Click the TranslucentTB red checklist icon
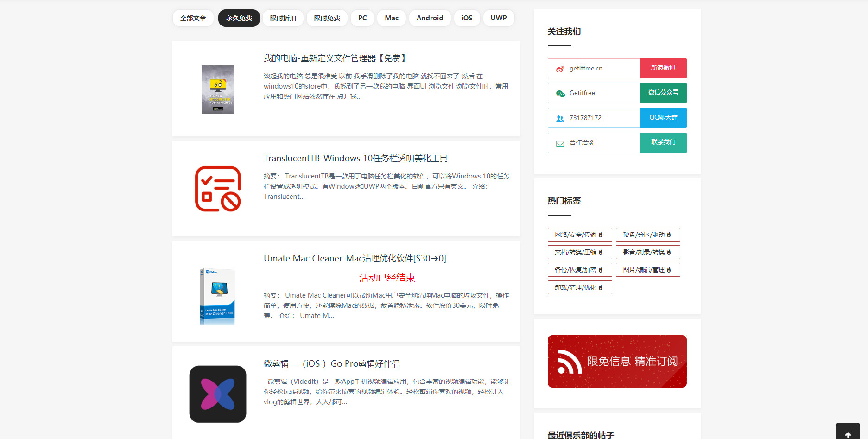868x439 pixels. click(217, 189)
